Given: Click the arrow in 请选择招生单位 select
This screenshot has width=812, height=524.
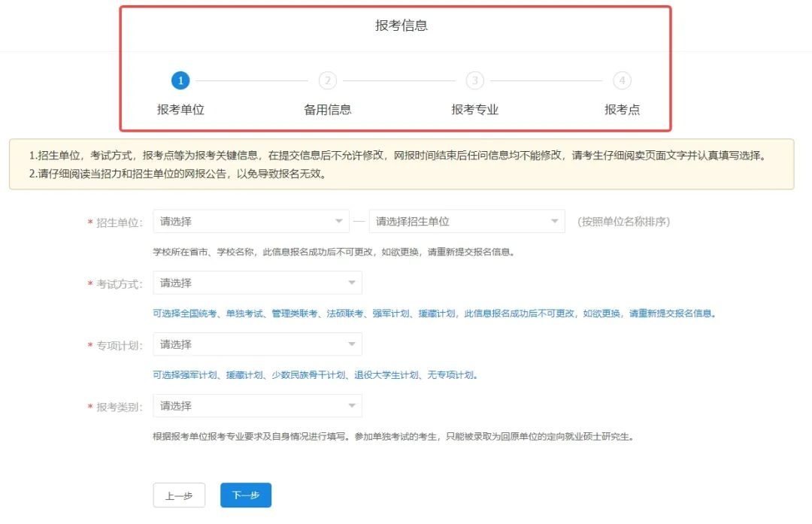Looking at the screenshot, I should pos(555,221).
